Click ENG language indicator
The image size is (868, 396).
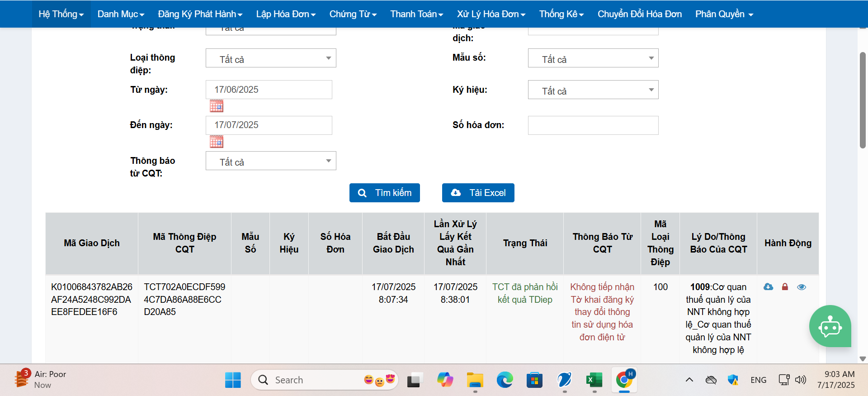pyautogui.click(x=758, y=380)
